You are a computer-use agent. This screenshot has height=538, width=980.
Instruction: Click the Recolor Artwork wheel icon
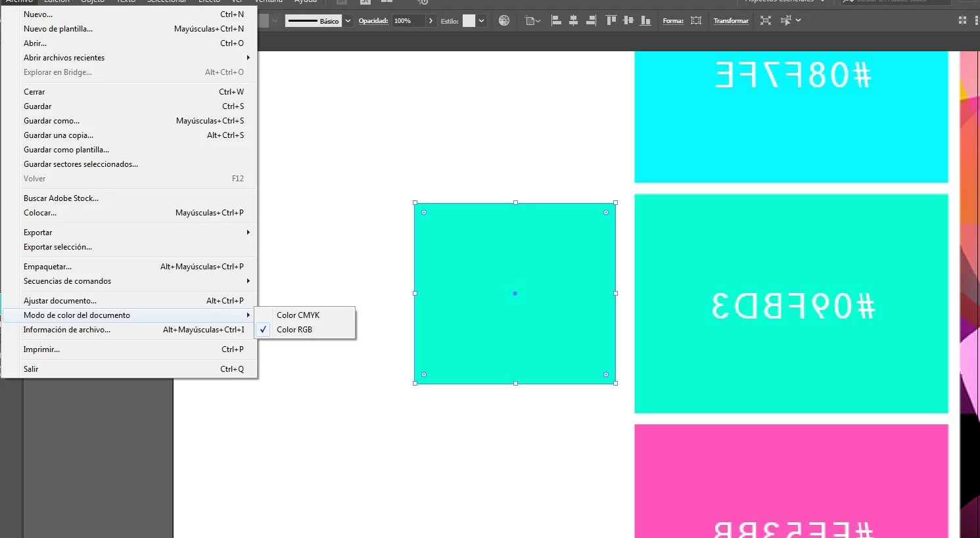[x=504, y=20]
